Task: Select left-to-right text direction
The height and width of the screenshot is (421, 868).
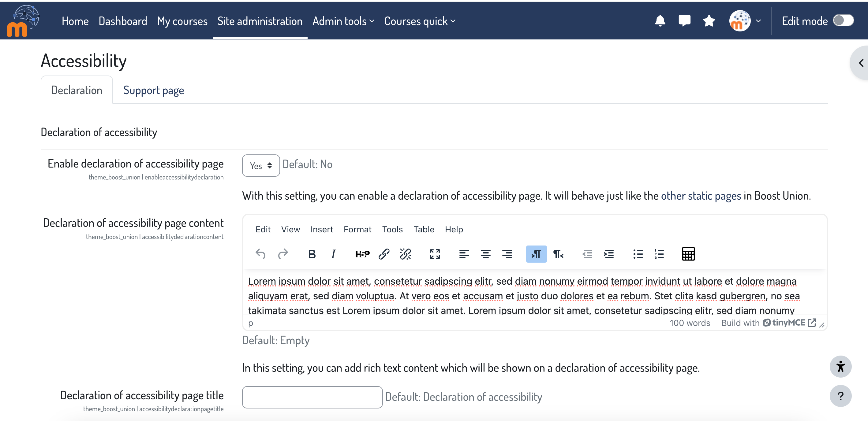Action: tap(536, 254)
